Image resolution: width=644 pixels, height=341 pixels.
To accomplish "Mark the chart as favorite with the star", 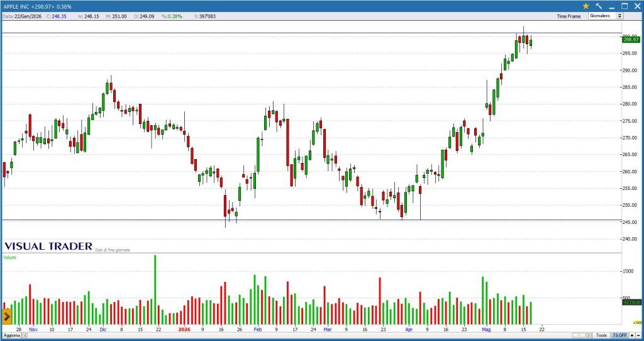I will pyautogui.click(x=586, y=6).
